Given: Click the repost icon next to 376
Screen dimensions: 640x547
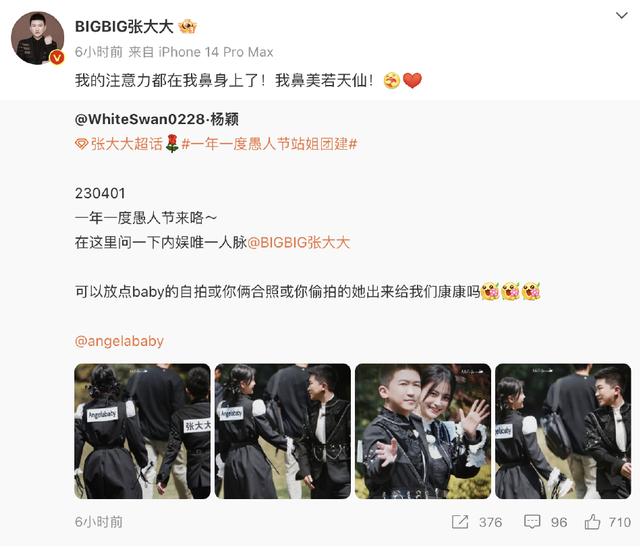Looking at the screenshot, I should point(460,522).
